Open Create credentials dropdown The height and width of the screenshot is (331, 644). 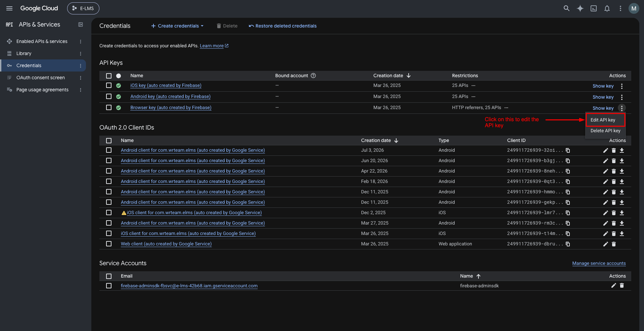point(177,26)
